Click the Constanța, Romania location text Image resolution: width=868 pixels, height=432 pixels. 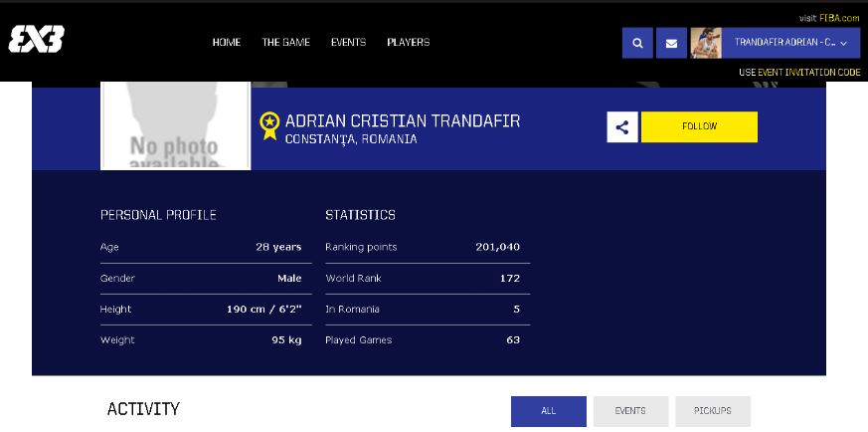pos(351,139)
